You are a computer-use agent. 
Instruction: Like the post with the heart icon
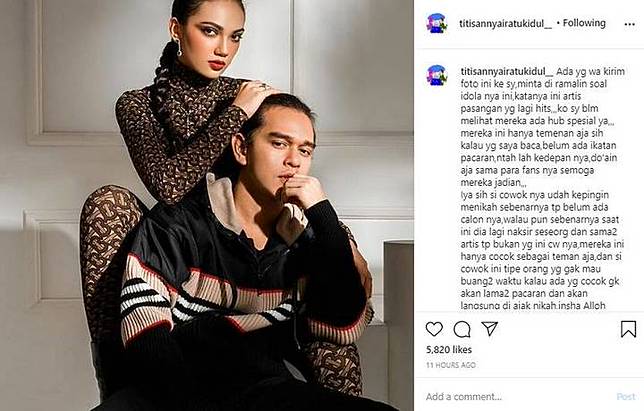(x=434, y=329)
